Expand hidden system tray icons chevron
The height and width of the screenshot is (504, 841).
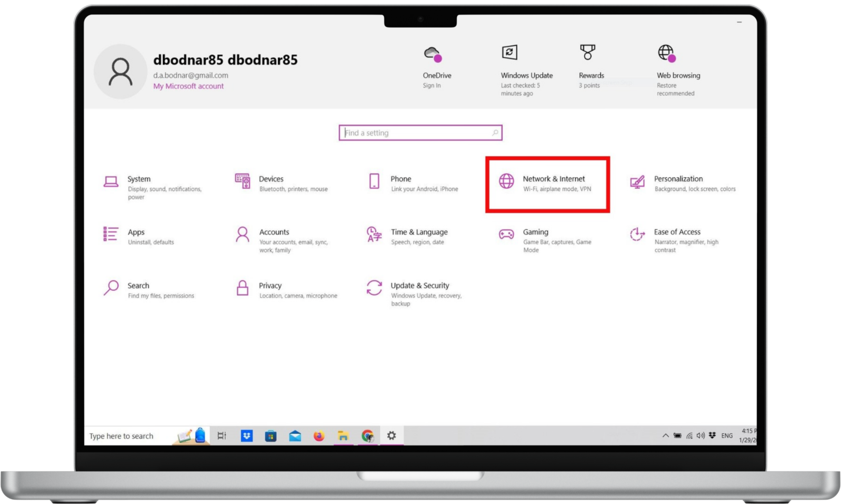click(x=665, y=436)
